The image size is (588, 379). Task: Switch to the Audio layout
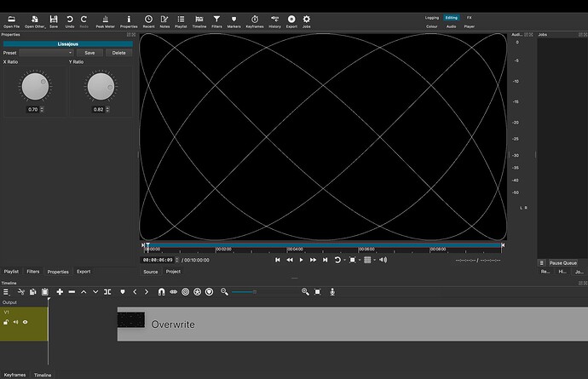pos(451,26)
